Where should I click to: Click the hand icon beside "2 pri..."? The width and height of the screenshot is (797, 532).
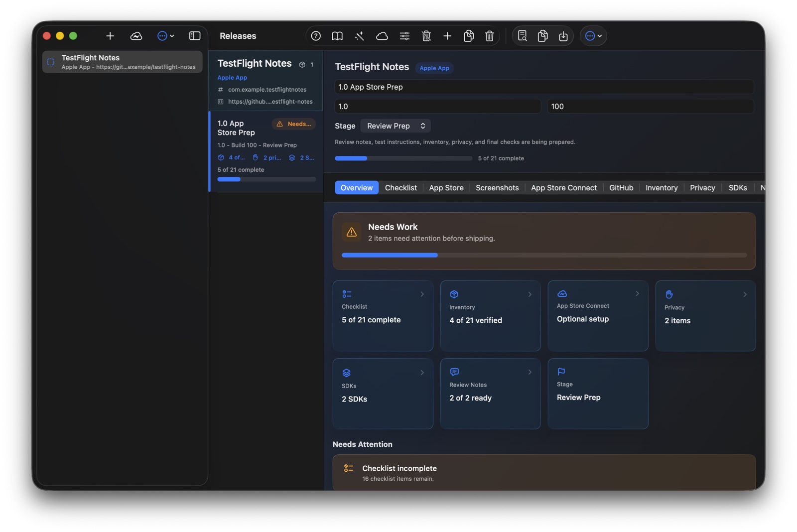coord(256,157)
